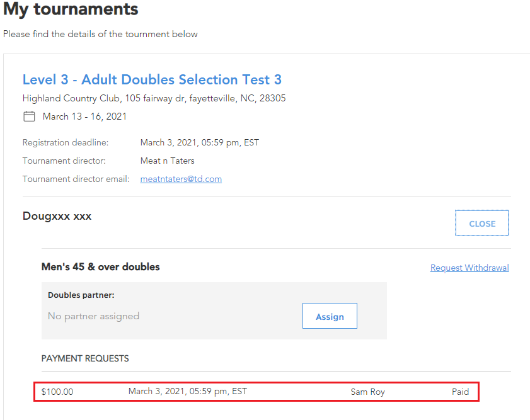Click the Paid status in payment row

[461, 392]
